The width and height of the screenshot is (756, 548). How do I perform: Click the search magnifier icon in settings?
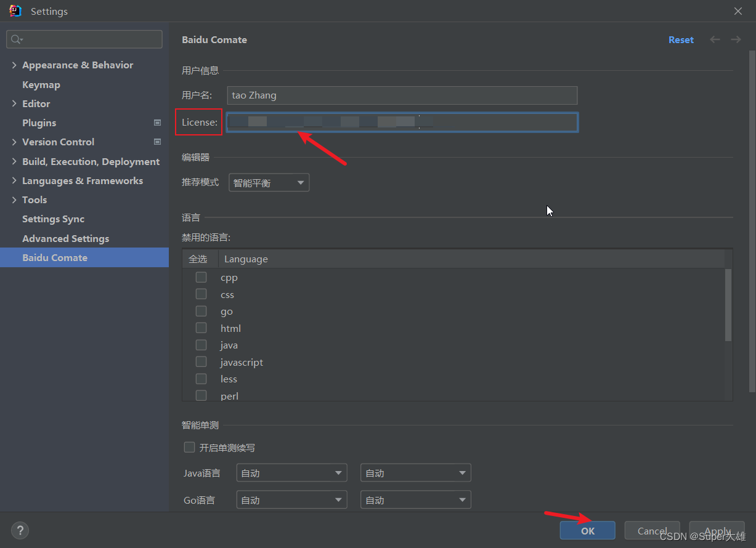16,39
